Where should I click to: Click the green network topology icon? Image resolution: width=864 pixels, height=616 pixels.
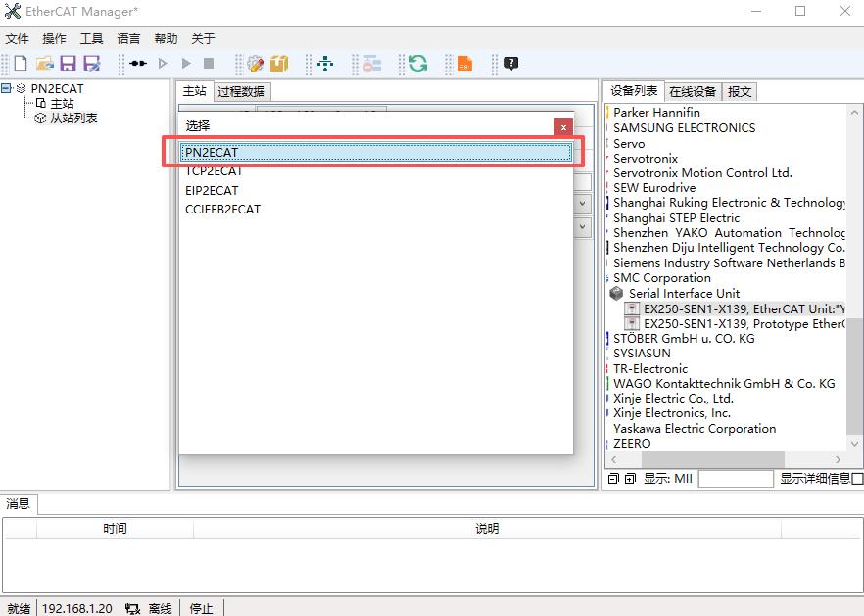click(325, 64)
